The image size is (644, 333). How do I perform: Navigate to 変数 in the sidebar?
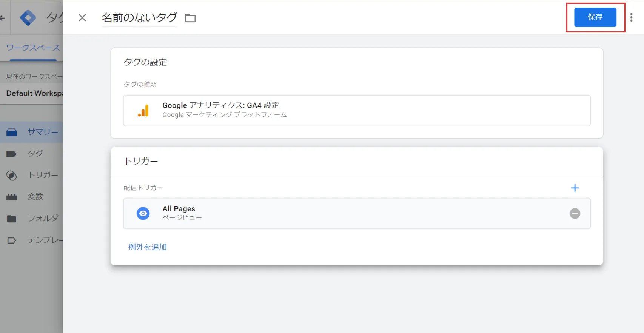35,197
